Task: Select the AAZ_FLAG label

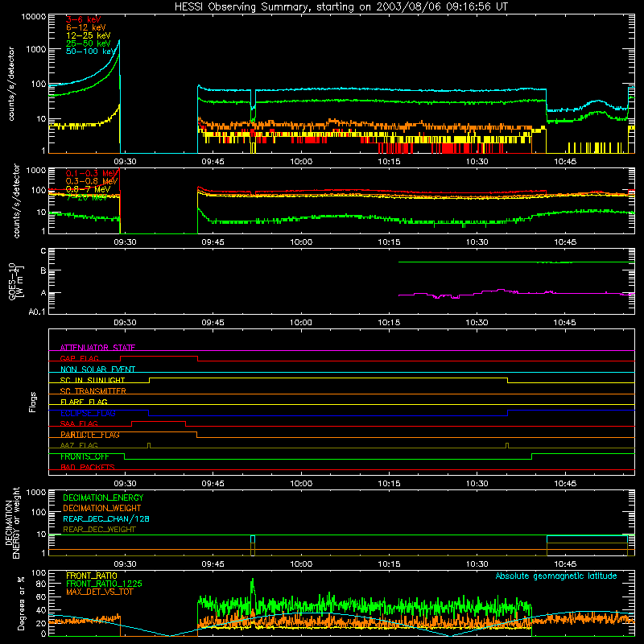Action: click(x=79, y=445)
